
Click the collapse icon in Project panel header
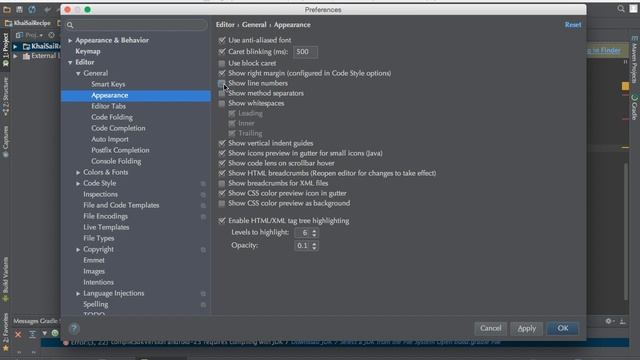pos(51,35)
